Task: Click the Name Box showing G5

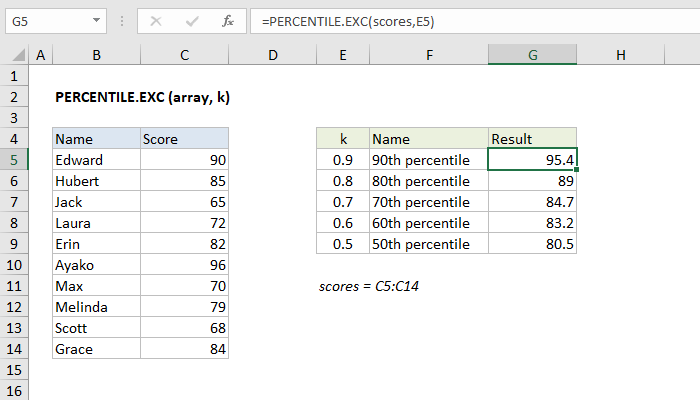Action: pos(56,21)
